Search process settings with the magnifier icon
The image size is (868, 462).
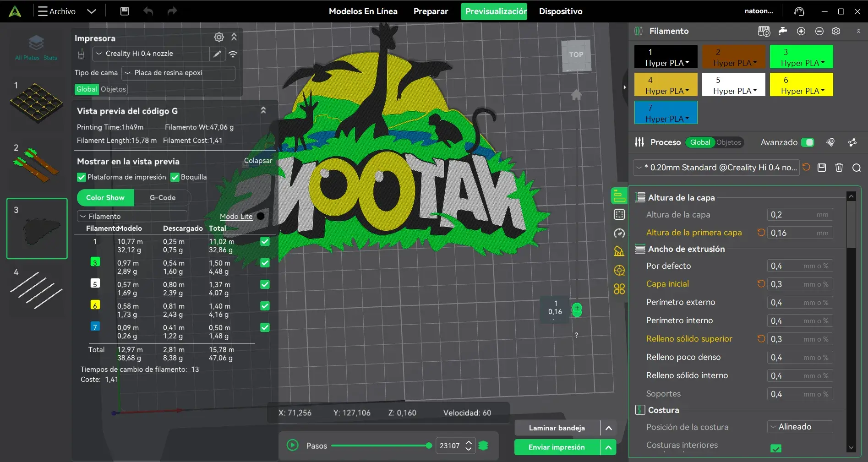click(x=857, y=168)
